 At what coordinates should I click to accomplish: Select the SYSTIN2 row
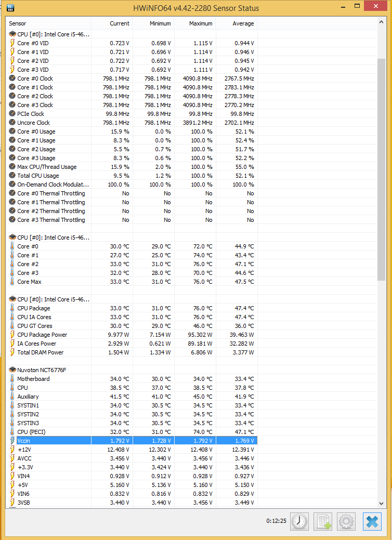point(132,414)
